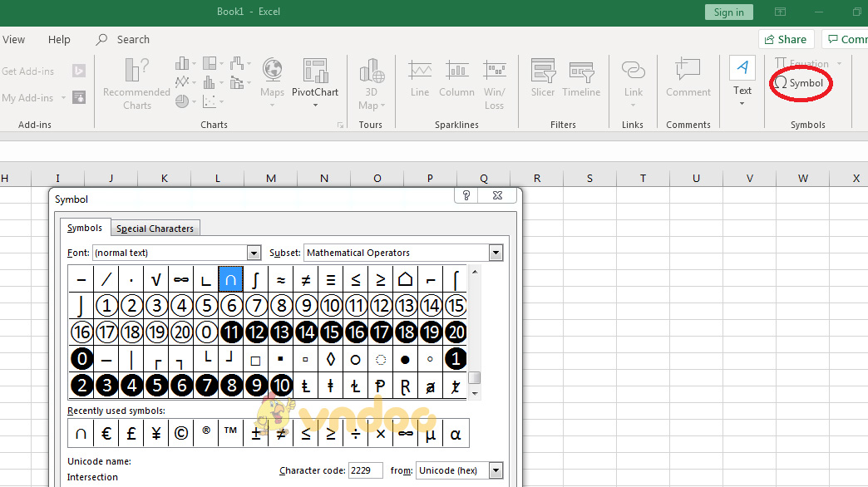Switch to the Special Characters tab
Image resolution: width=868 pixels, height=487 pixels.
[155, 227]
